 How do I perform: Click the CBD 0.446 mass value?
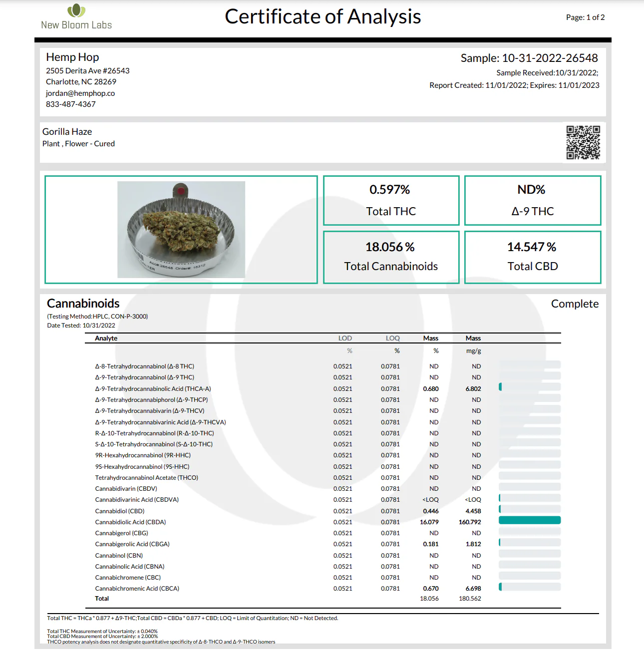(431, 511)
